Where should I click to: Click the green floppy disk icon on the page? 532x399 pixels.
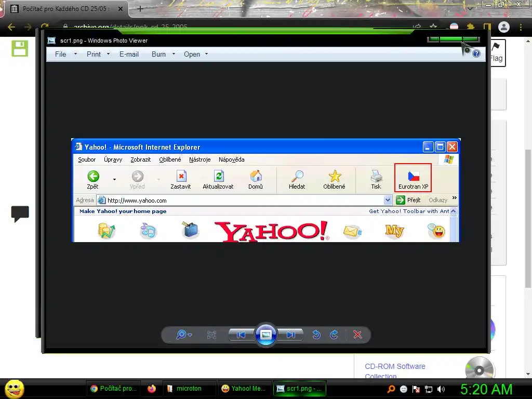20,48
